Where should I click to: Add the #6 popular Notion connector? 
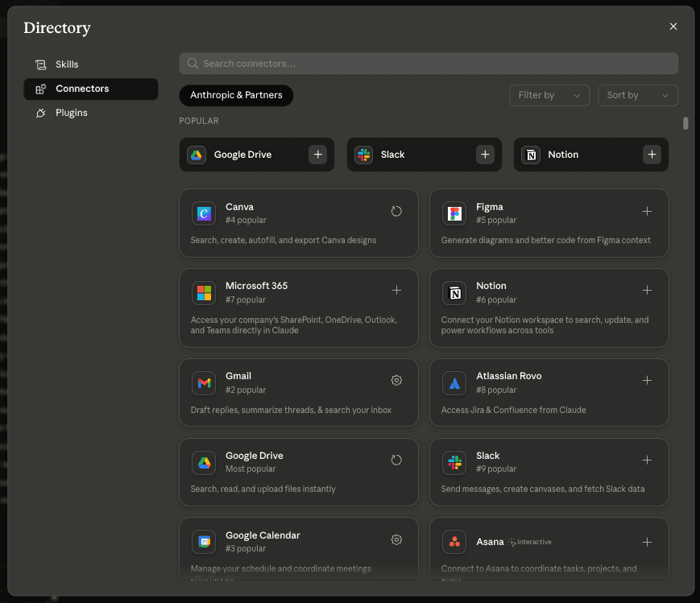coord(647,291)
